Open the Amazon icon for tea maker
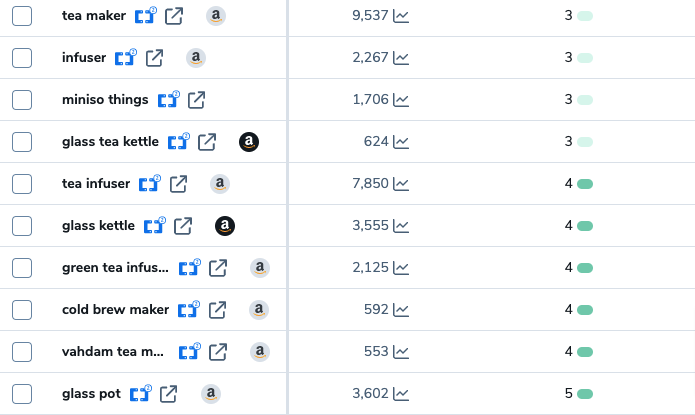Viewport: 695px width, 415px height. [x=216, y=16]
